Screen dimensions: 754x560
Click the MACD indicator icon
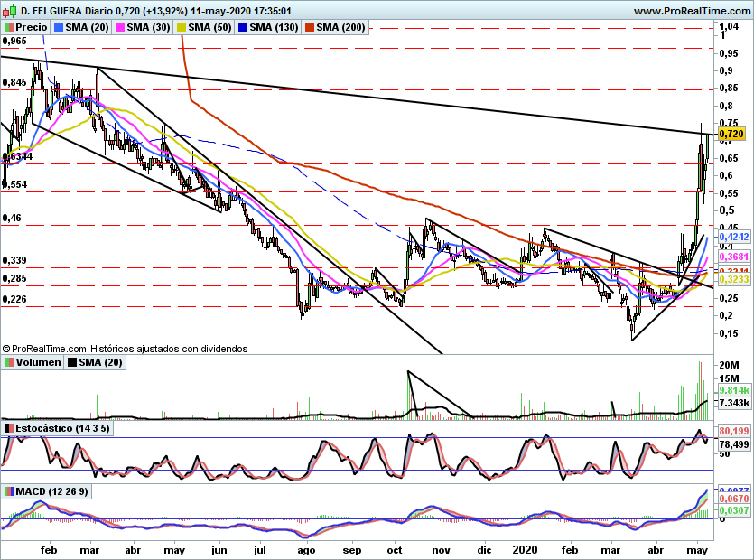tap(9, 491)
